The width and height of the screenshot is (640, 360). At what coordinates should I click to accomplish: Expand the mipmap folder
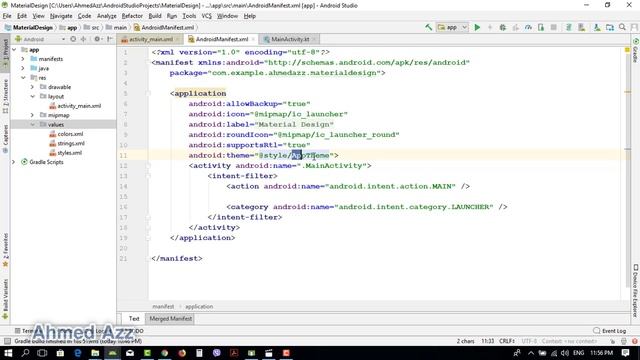(32, 115)
